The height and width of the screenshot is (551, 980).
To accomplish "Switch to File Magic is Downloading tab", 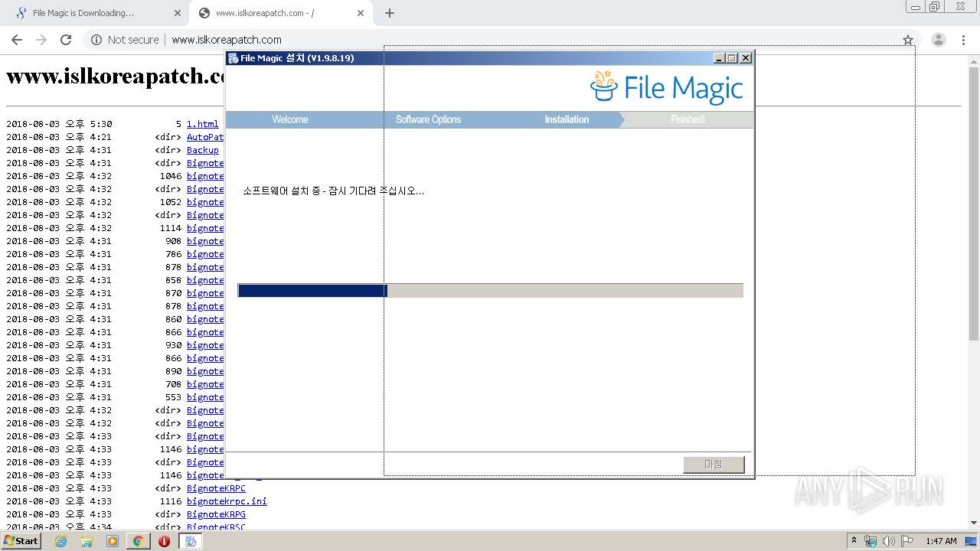I will point(97,13).
